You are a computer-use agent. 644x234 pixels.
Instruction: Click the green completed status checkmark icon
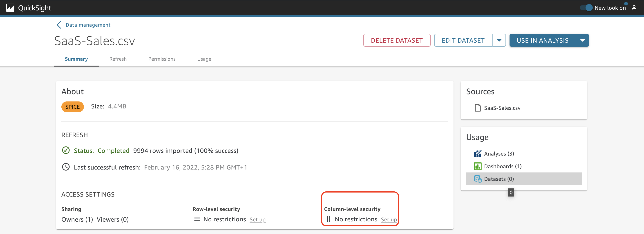point(66,150)
